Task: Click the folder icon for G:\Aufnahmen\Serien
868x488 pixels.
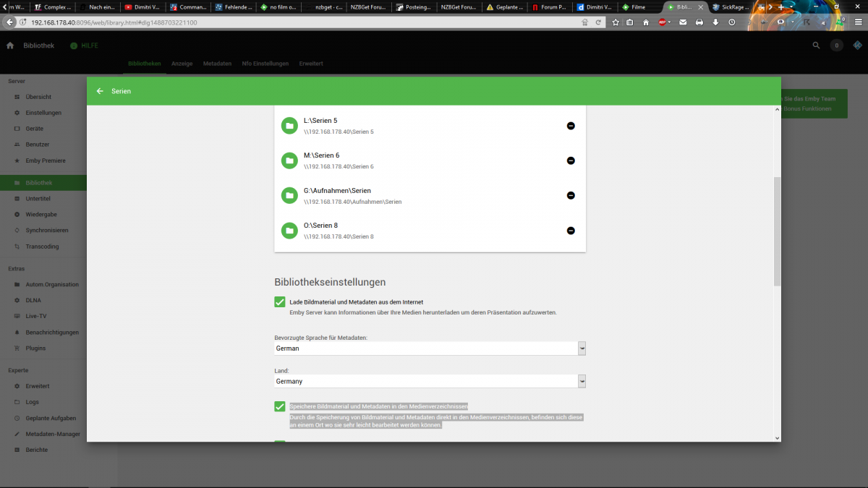Action: 289,195
